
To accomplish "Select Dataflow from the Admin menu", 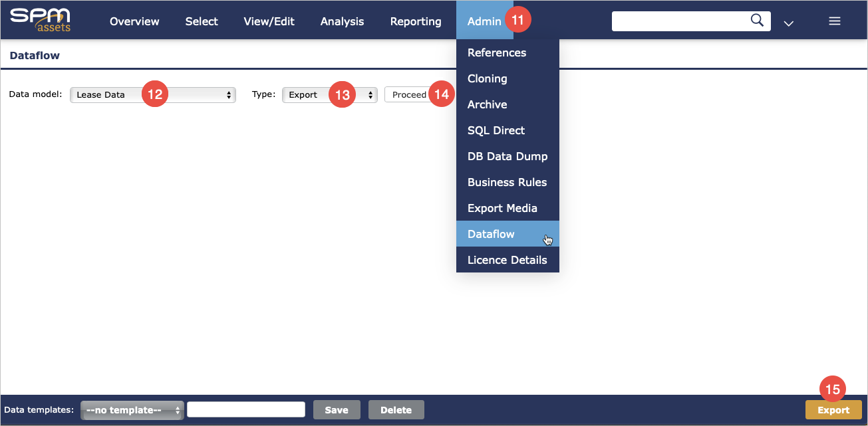I will (491, 234).
